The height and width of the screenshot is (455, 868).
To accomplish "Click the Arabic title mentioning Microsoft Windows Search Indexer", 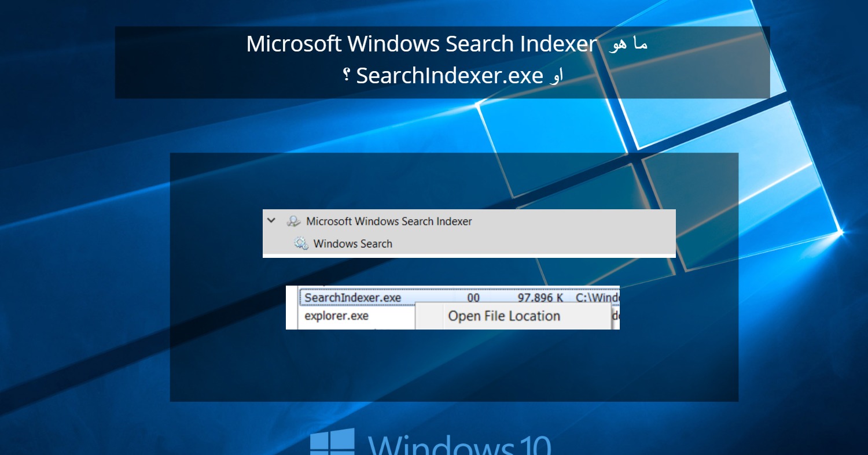I will point(446,44).
